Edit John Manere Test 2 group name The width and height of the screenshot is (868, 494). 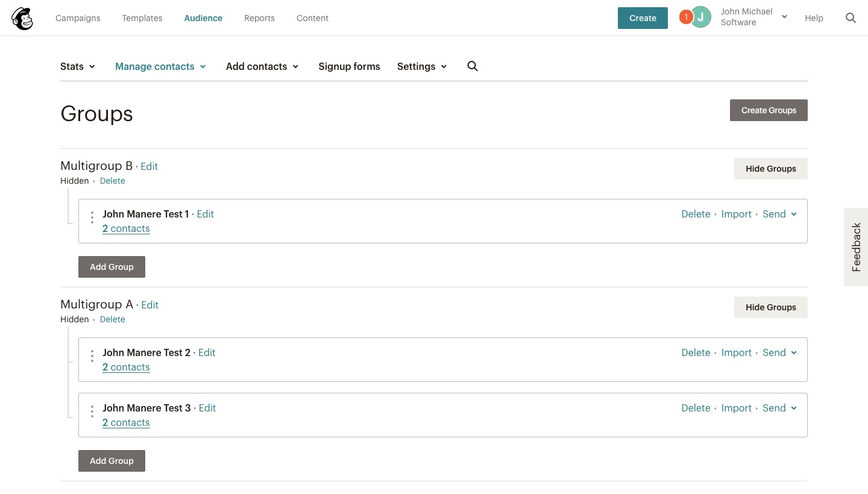click(207, 352)
